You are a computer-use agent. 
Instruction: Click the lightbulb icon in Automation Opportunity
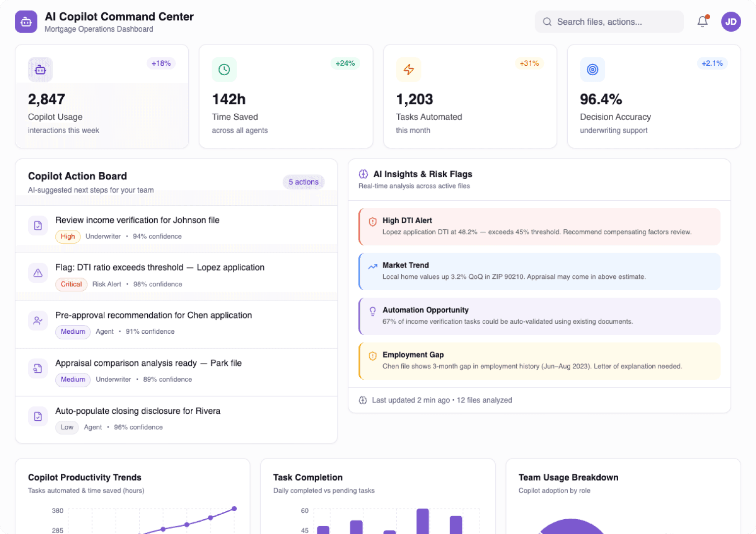pyautogui.click(x=373, y=311)
